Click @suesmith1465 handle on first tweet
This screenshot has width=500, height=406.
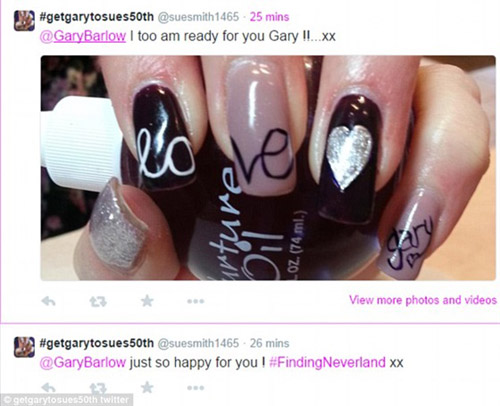198,17
